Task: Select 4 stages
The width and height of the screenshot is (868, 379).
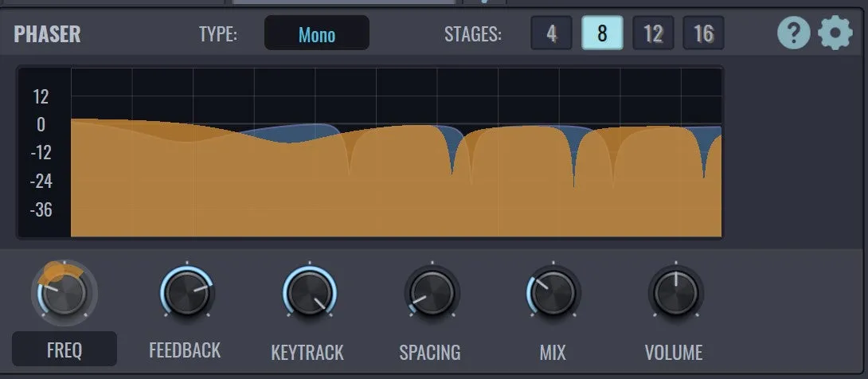Action: (x=551, y=33)
